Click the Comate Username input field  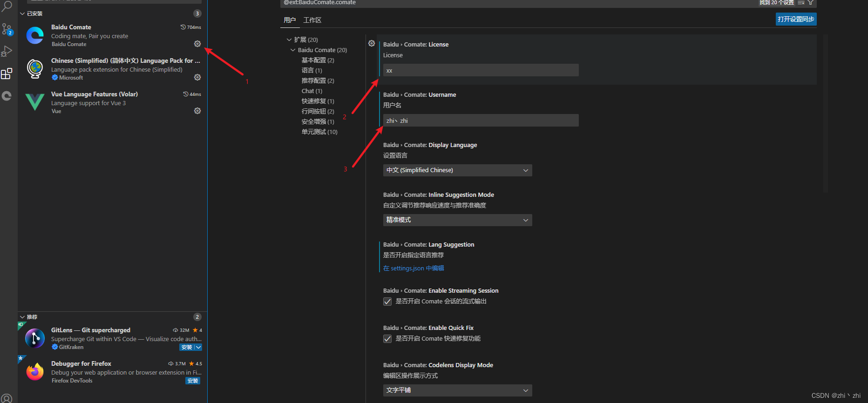coord(481,121)
